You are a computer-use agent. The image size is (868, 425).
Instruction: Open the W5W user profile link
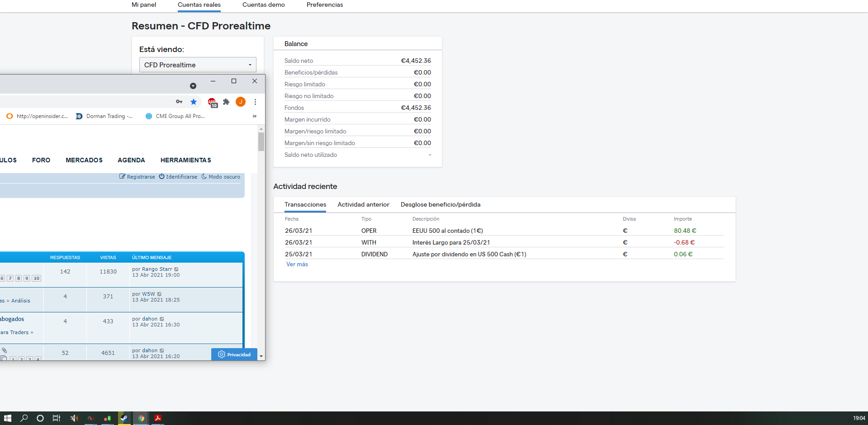tap(148, 294)
